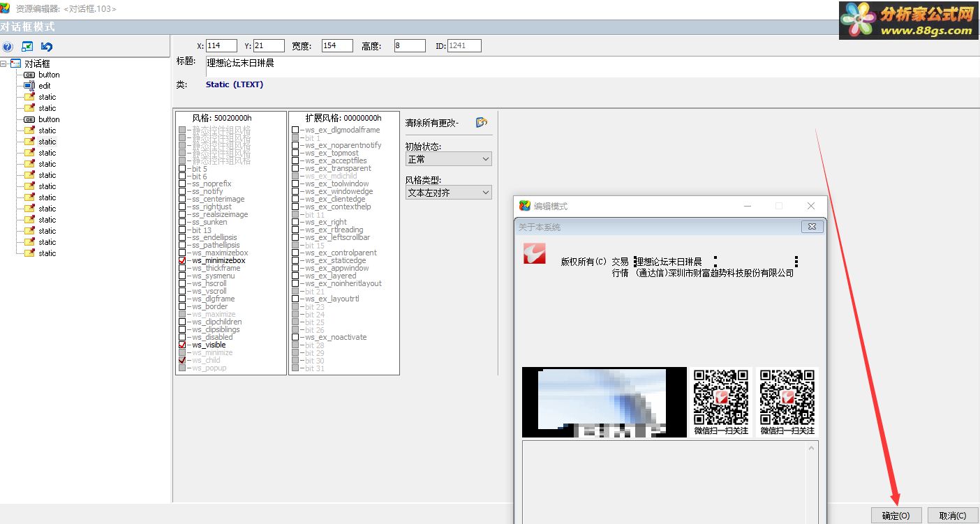Enable ws_clipsiblings style
Screen dimensions: 980x524
pos(182,329)
